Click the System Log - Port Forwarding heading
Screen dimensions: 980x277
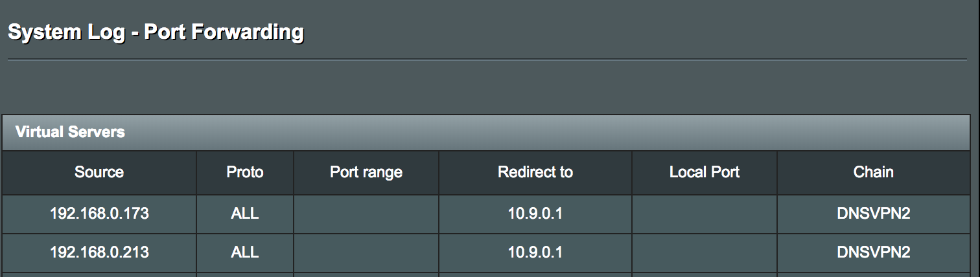point(156,32)
